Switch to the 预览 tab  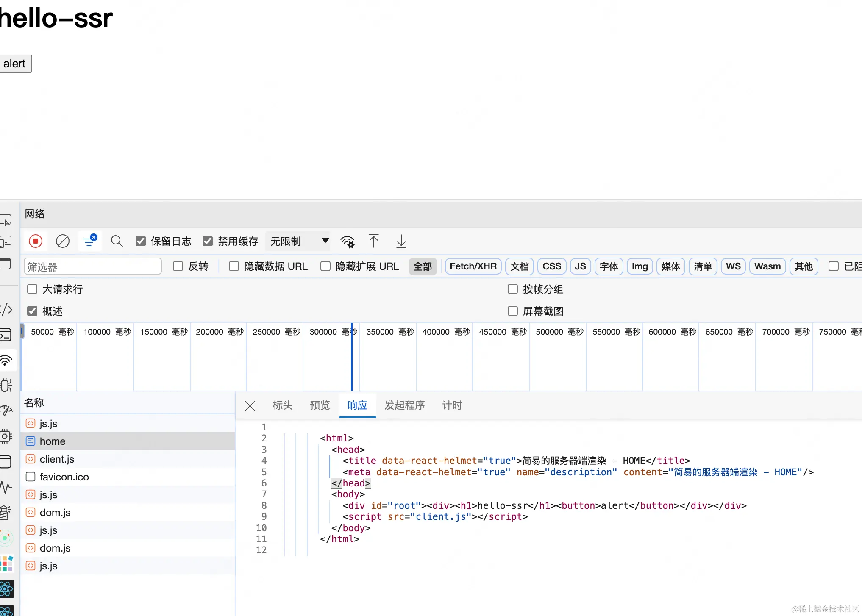point(320,405)
